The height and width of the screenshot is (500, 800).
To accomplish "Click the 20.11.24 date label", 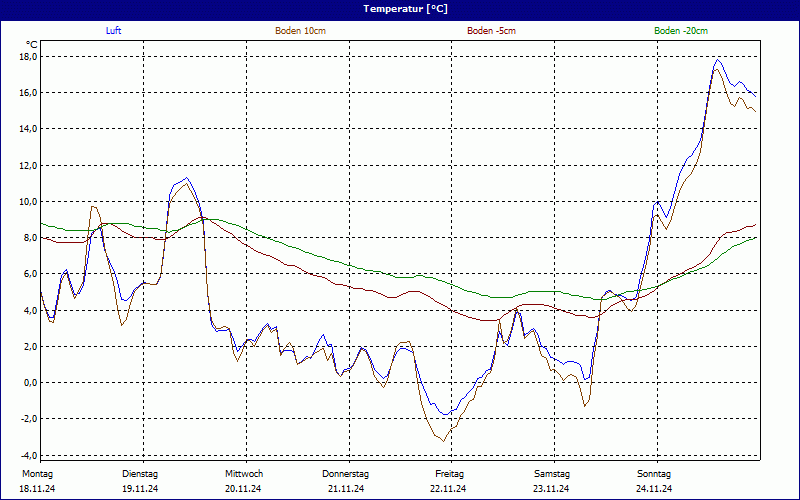I will tap(243, 489).
